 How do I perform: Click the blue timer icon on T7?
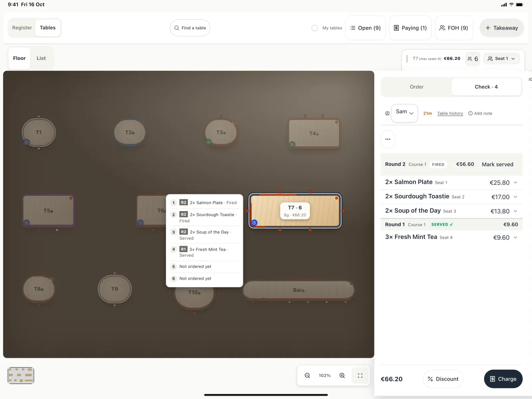pos(254,223)
